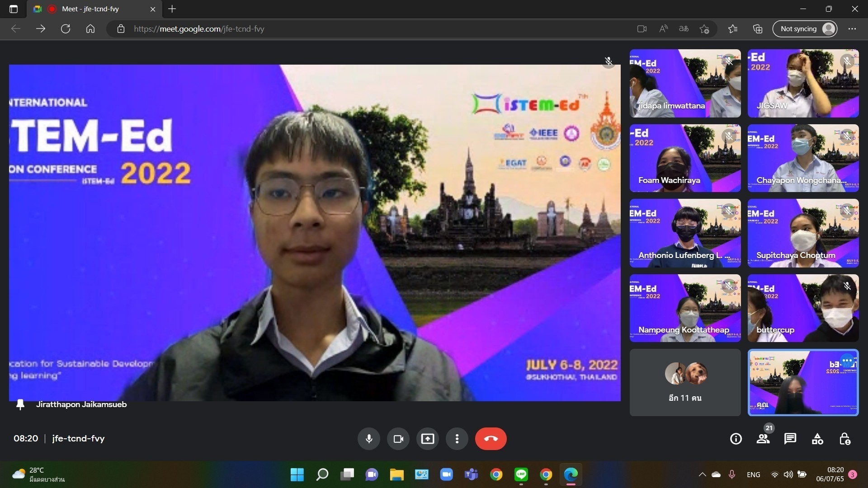Open the meeting details info icon
Screen dimensions: 868x488
(736, 439)
